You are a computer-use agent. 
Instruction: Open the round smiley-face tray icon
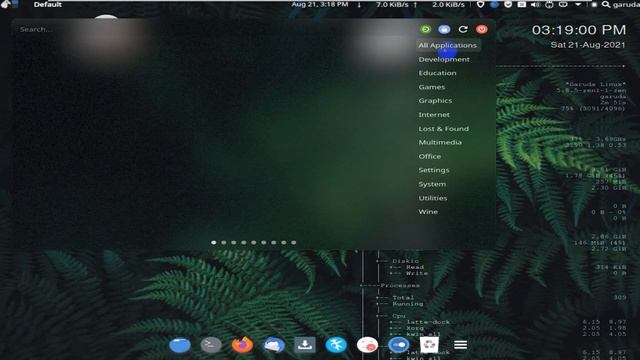point(508,4)
